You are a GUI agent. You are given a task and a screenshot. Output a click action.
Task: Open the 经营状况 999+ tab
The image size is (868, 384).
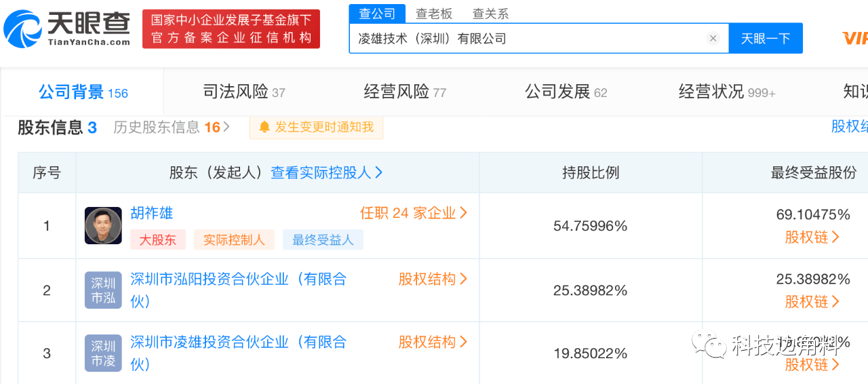[x=727, y=92]
